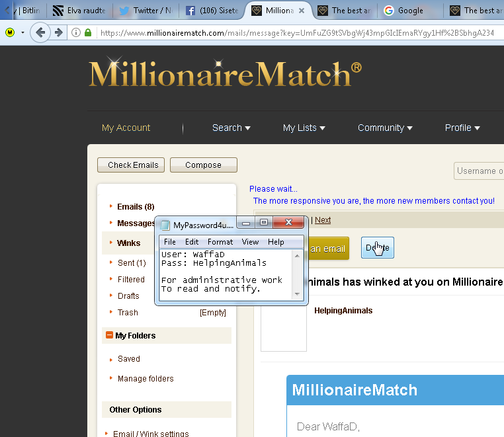
Task: Switch to the Google tab
Action: pyautogui.click(x=410, y=11)
